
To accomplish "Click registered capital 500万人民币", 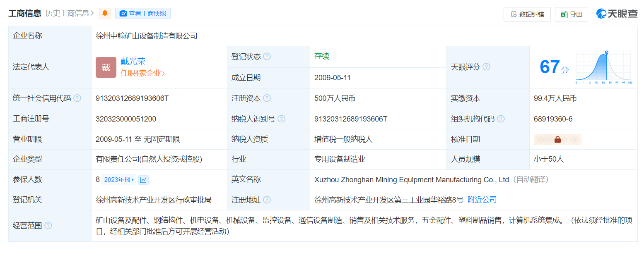I will pyautogui.click(x=335, y=98).
